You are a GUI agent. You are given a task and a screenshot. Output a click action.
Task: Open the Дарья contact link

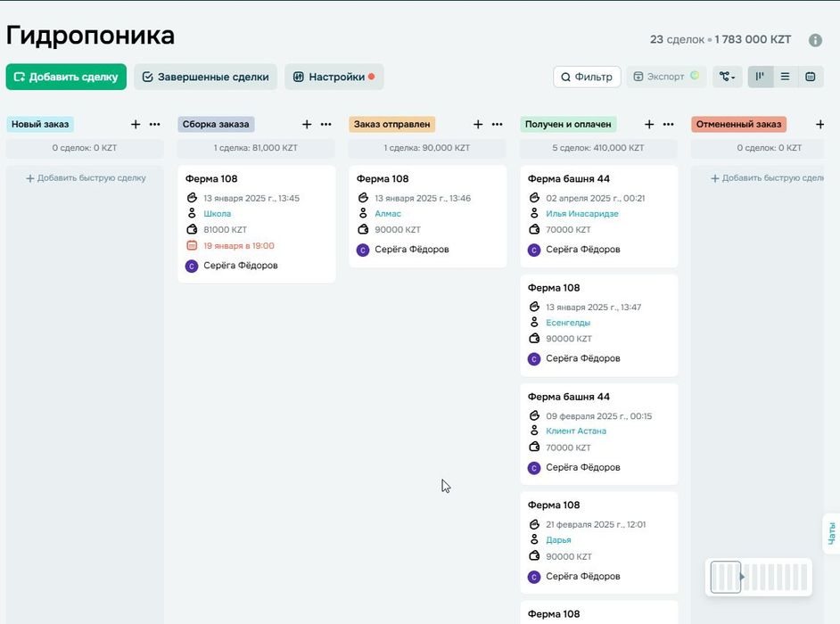tap(558, 540)
